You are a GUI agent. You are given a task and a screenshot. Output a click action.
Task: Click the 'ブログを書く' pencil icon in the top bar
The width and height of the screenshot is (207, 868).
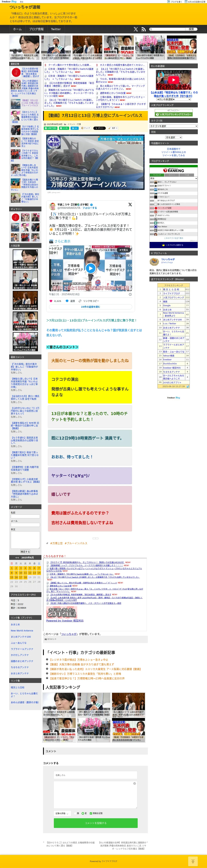[169, 2]
